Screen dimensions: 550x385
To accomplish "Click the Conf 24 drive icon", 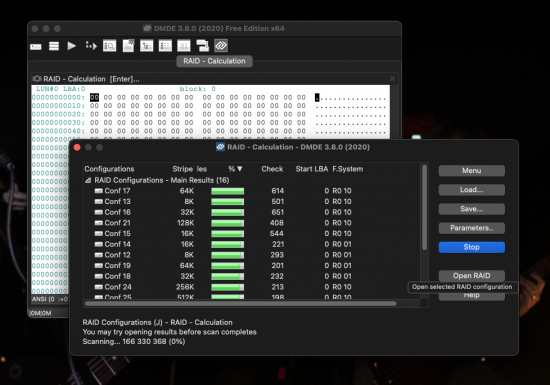I will point(99,287).
